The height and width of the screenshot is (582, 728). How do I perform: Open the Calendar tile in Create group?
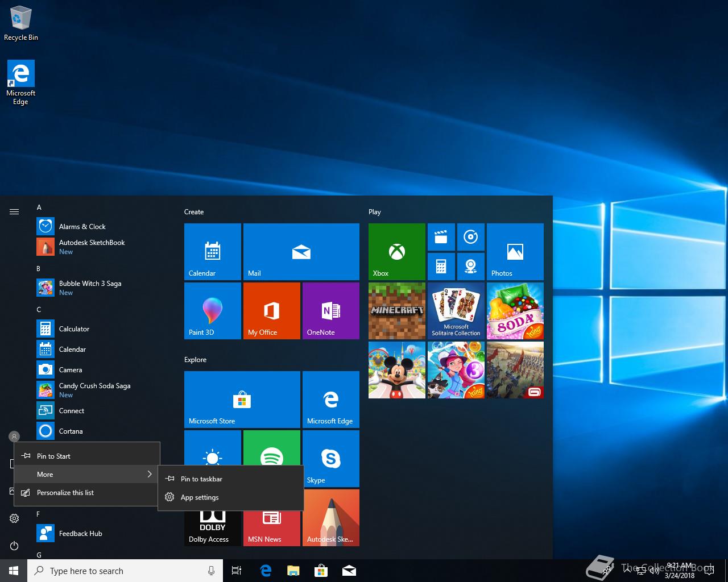coord(213,251)
